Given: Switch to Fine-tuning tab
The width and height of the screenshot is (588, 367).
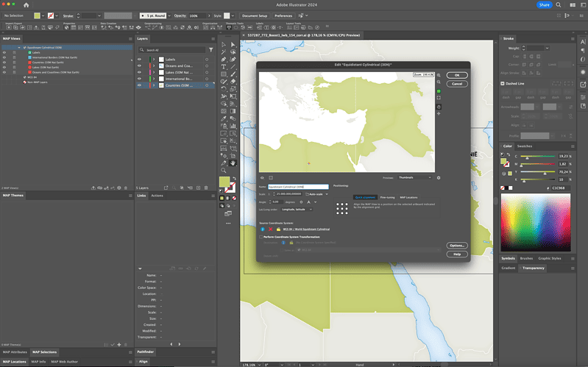Looking at the screenshot, I should (x=387, y=198).
